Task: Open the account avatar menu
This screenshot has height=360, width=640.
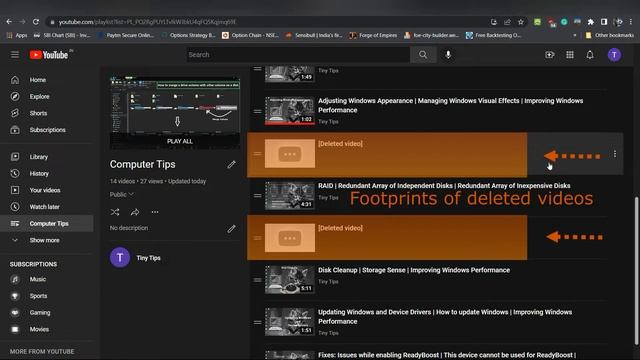Action: 614,55
